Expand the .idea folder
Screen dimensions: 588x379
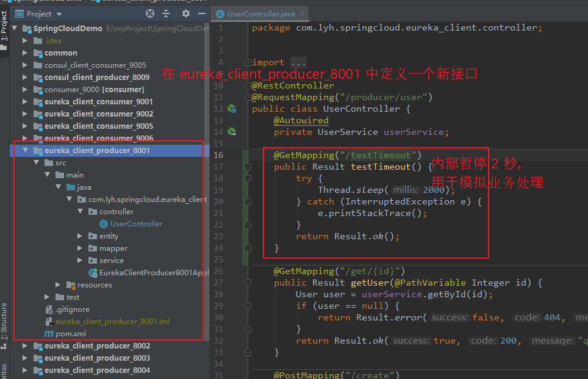click(x=25, y=40)
